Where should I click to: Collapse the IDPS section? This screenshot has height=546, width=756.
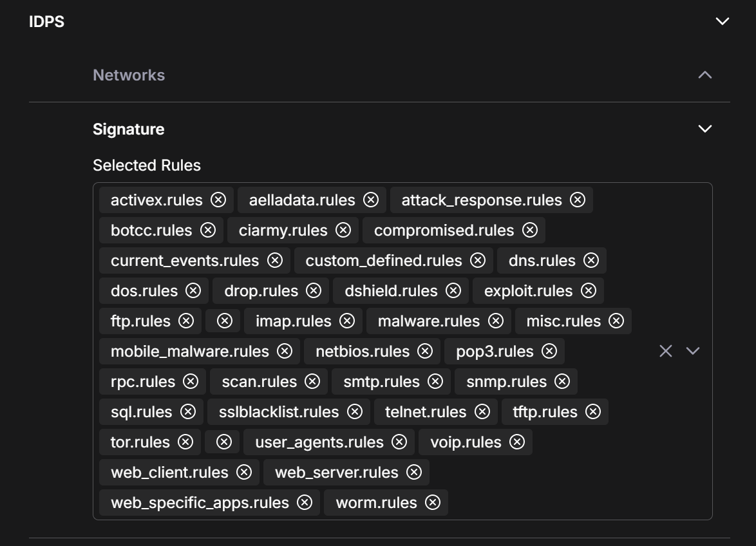pos(722,21)
